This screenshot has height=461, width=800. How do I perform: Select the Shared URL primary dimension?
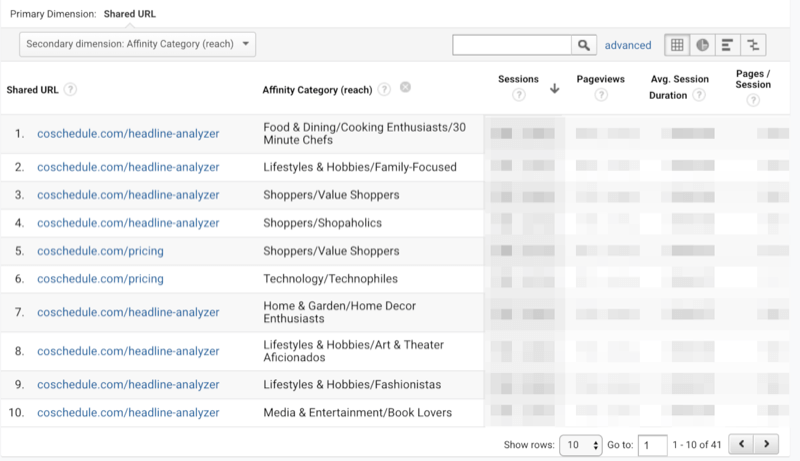coord(130,14)
